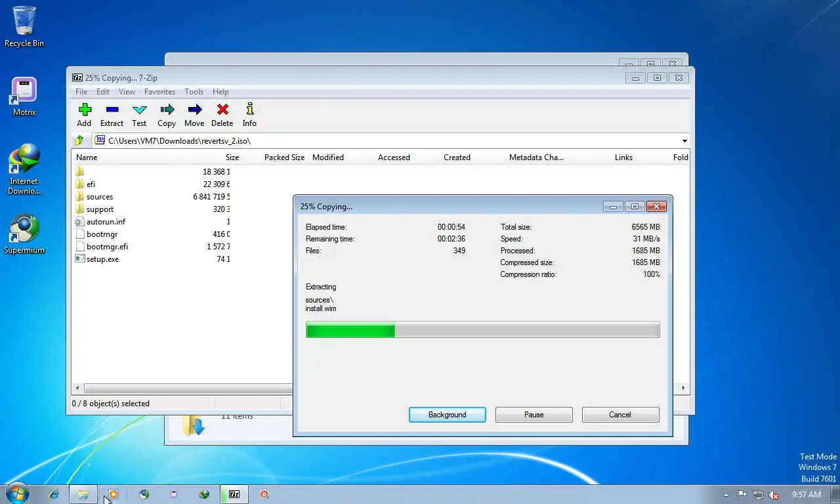Image resolution: width=840 pixels, height=504 pixels.
Task: Open the Favorites menu
Action: point(159,92)
